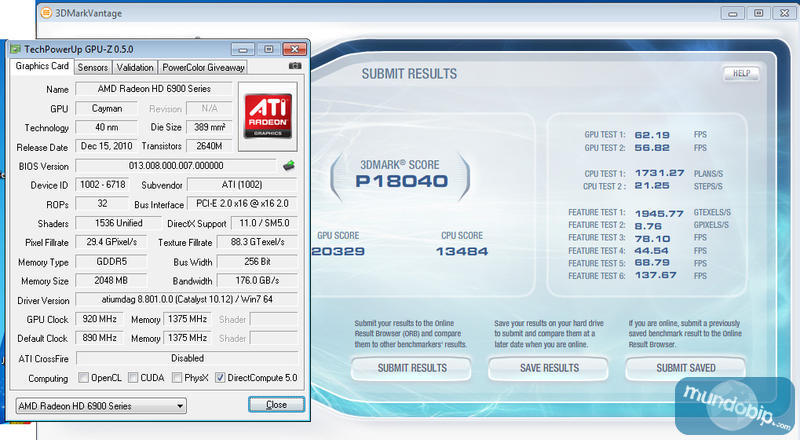Click the GPU TEST 2 value 56.82

coord(652,148)
